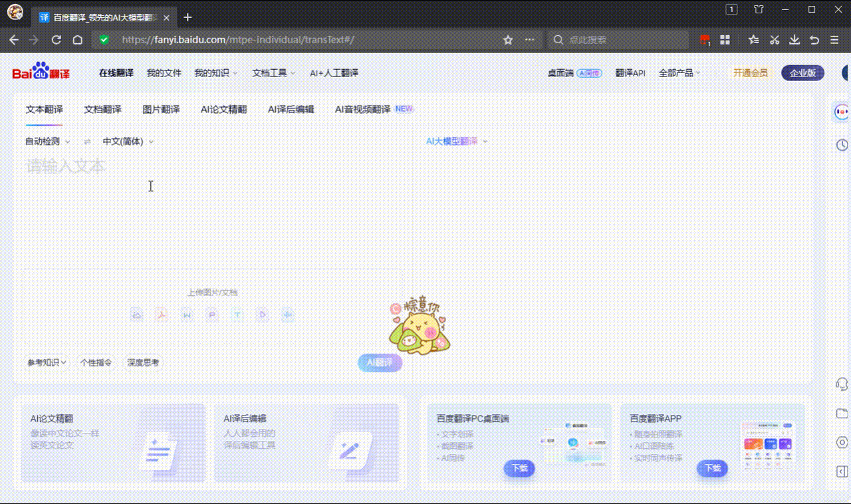Viewport: 851px width, 504px height.
Task: Upload a PDF using the red PDF icon
Action: coord(162,315)
